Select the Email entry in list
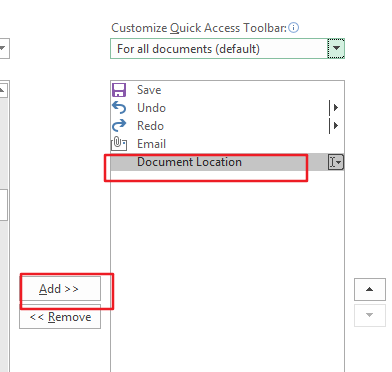This screenshot has height=372, width=392. tap(227, 144)
